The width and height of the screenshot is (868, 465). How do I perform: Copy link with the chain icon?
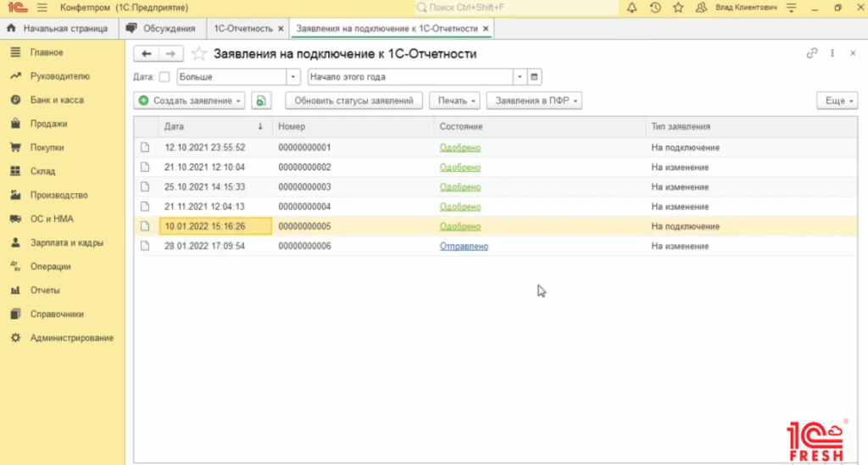tap(811, 53)
